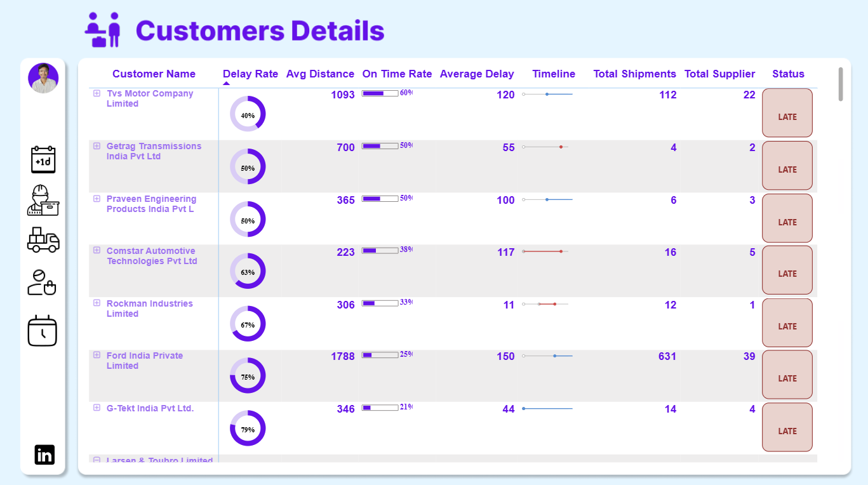The image size is (868, 485).
Task: Click the LATE status for Rockman Industries
Action: pos(787,323)
